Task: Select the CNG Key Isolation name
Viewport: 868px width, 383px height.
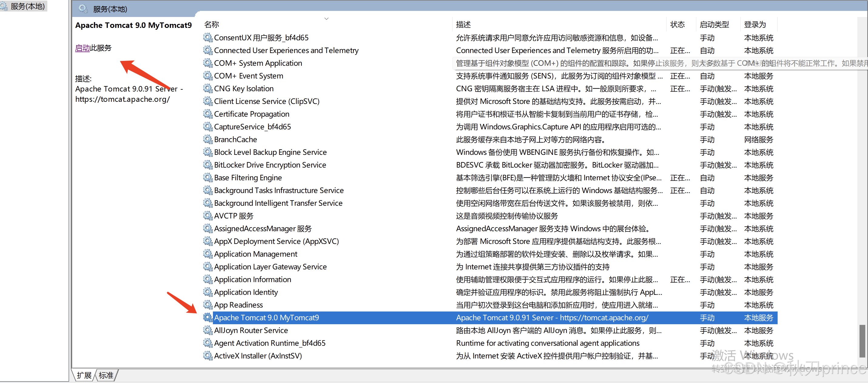Action: [244, 88]
